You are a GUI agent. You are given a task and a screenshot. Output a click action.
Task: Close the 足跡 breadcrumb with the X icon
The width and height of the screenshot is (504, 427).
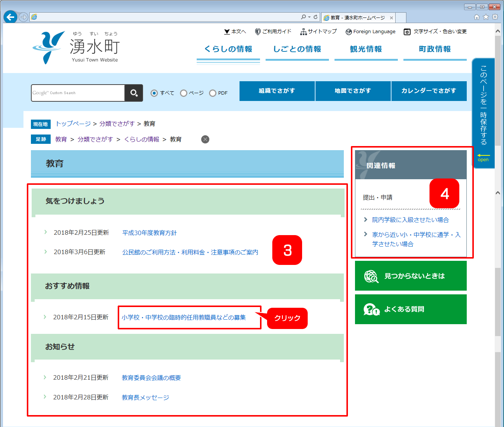(205, 139)
